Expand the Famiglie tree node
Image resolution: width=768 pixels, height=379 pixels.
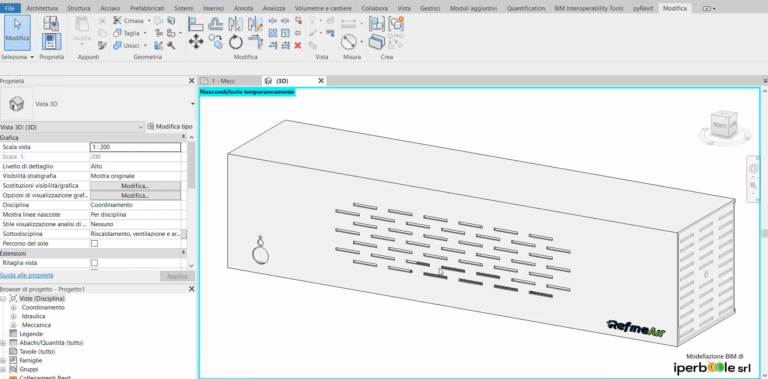pyautogui.click(x=3, y=360)
